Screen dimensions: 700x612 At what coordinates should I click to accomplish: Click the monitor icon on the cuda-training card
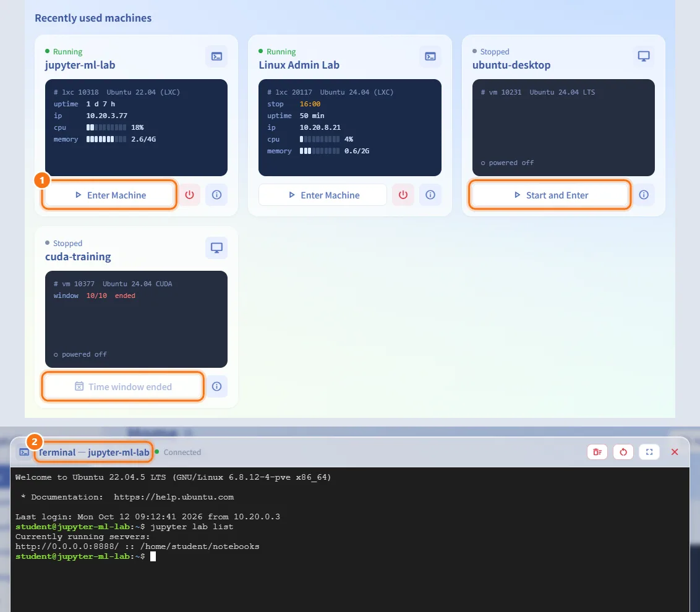216,248
